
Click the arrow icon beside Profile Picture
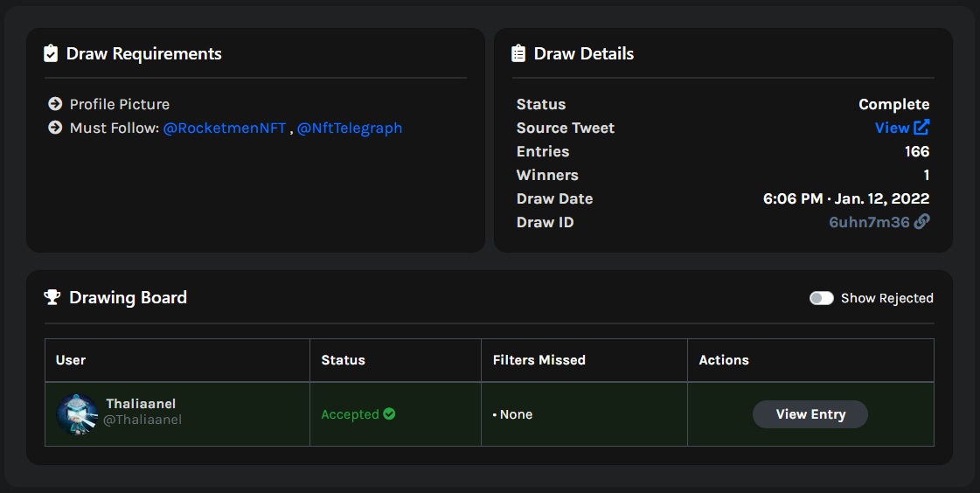tap(55, 104)
